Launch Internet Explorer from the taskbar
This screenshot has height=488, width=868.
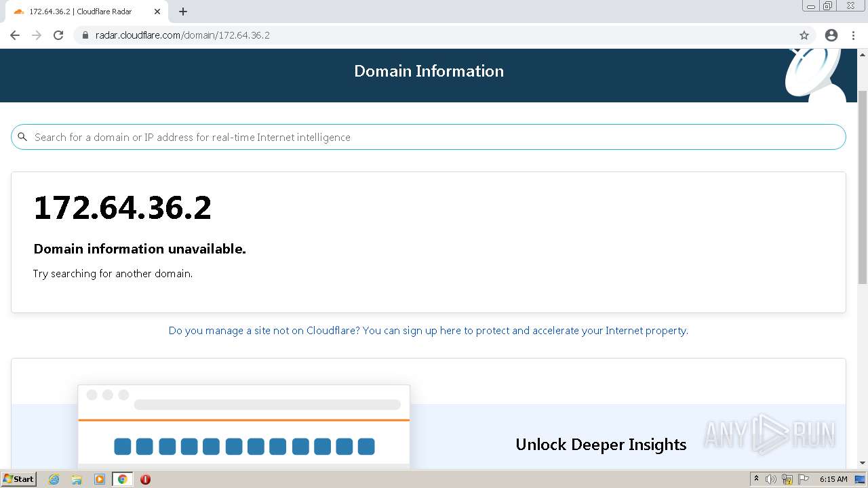54,479
